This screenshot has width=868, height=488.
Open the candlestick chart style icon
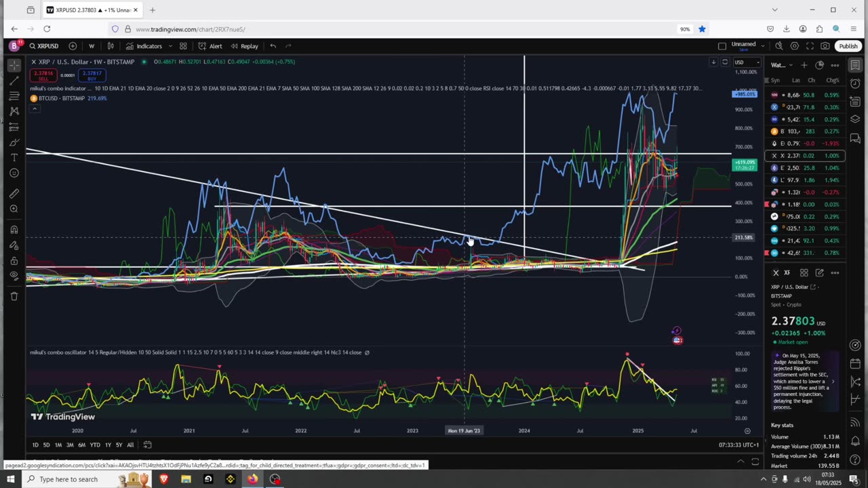pos(111,46)
